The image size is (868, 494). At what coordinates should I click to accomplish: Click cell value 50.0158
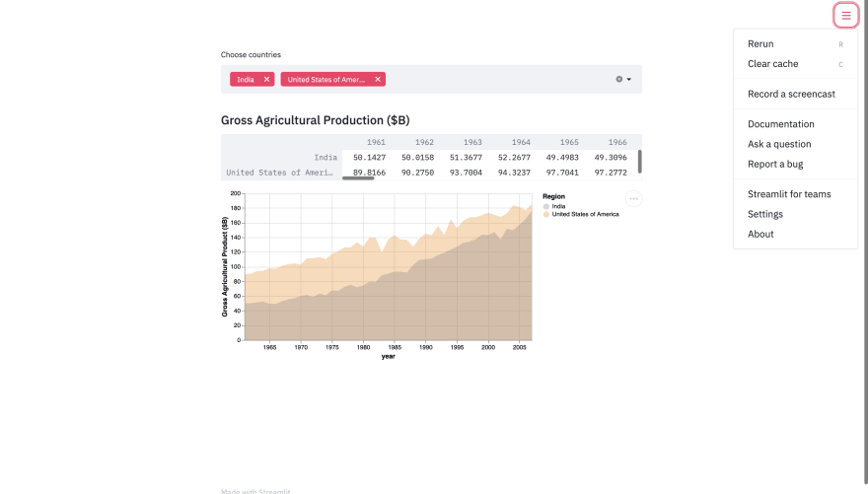tap(417, 157)
